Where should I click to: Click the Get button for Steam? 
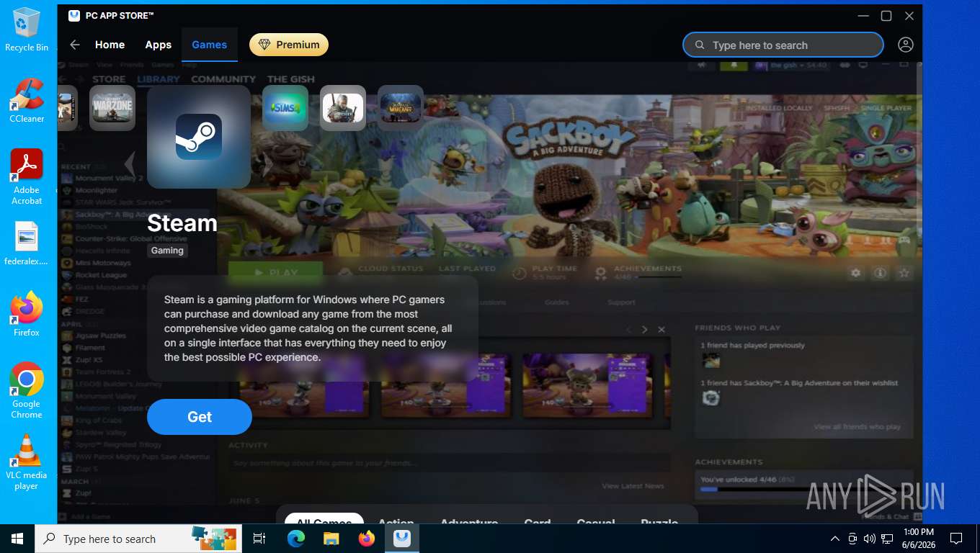click(200, 417)
